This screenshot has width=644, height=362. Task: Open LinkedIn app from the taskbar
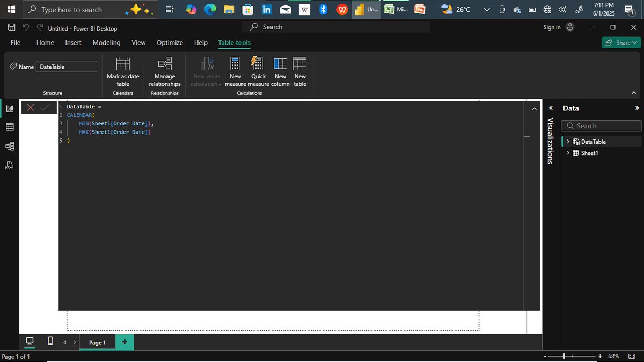coord(267,10)
